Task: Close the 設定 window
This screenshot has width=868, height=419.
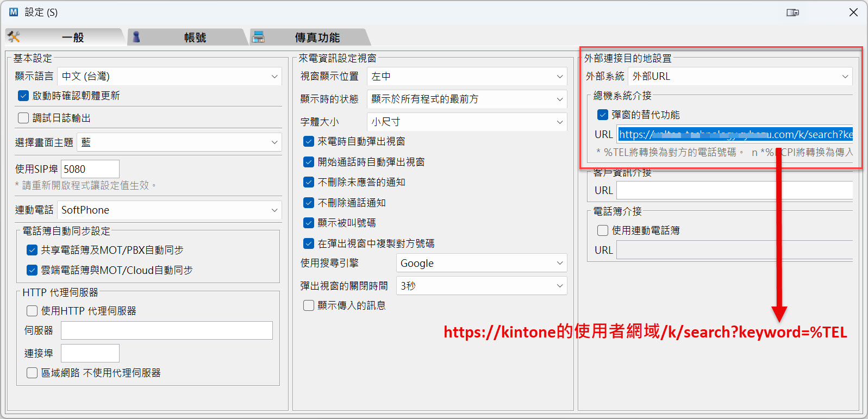Action: 853,12
